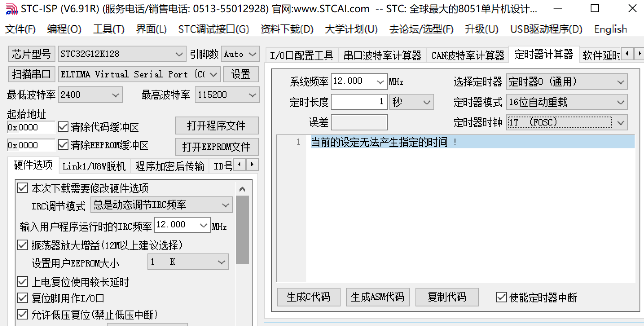
Task: Open USB驱动程序(D) menu
Action: 546,29
